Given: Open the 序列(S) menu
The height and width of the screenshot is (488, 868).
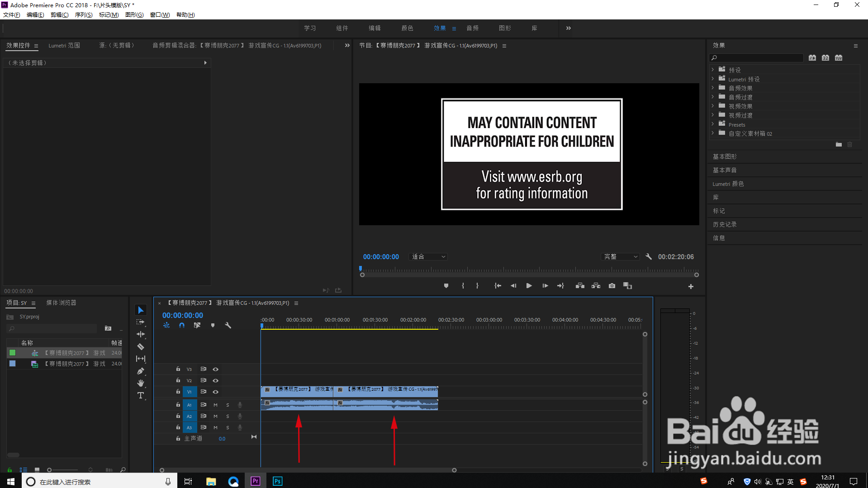Looking at the screenshot, I should point(84,15).
